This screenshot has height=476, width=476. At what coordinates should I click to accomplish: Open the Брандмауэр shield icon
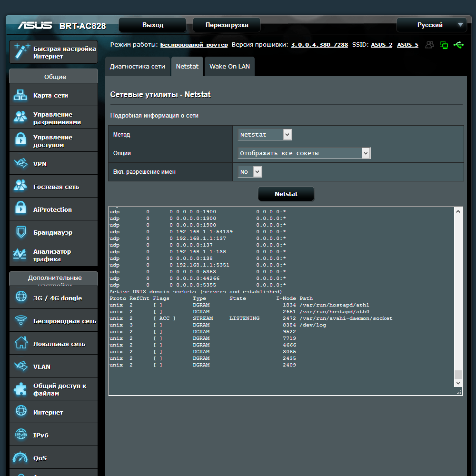tap(21, 232)
